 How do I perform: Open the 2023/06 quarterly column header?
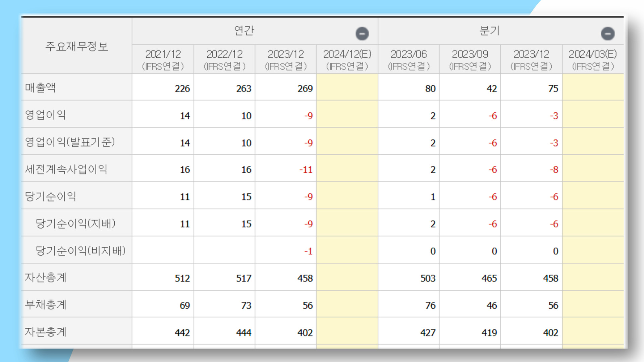pyautogui.click(x=409, y=59)
